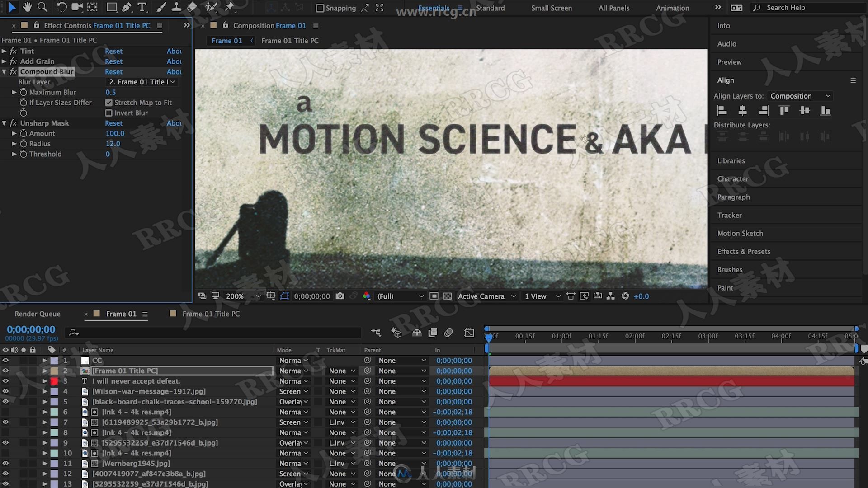Enable motion blur for the composition

[448, 333]
